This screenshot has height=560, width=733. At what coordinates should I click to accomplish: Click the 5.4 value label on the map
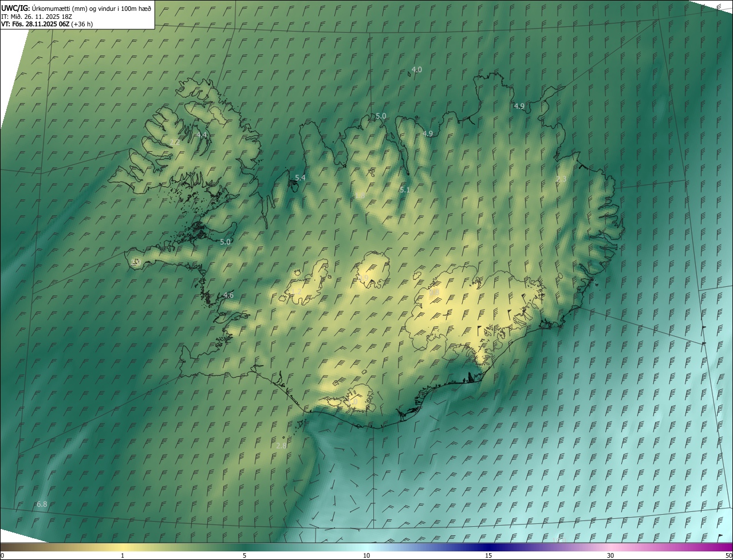300,178
